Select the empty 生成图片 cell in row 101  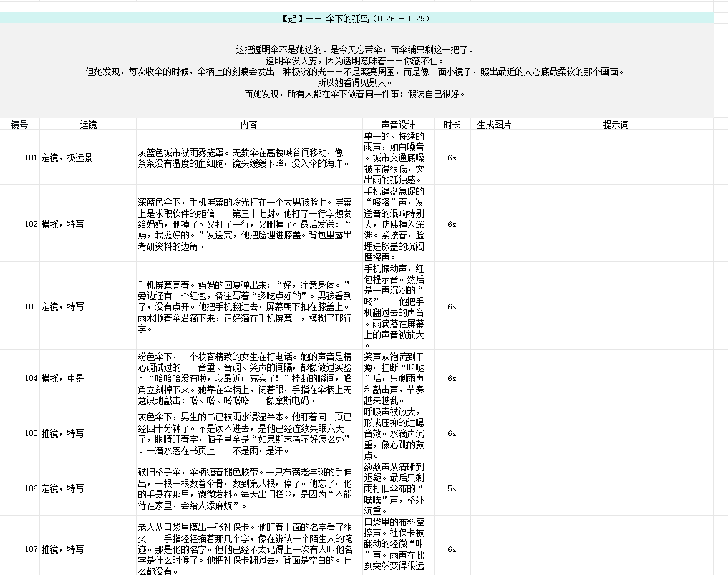[494, 158]
